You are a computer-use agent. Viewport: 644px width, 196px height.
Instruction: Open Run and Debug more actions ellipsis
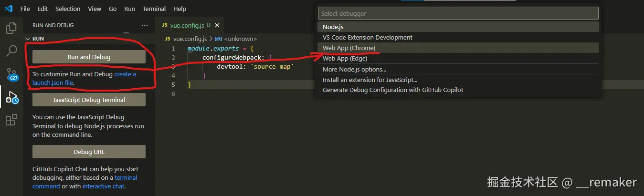[145, 25]
